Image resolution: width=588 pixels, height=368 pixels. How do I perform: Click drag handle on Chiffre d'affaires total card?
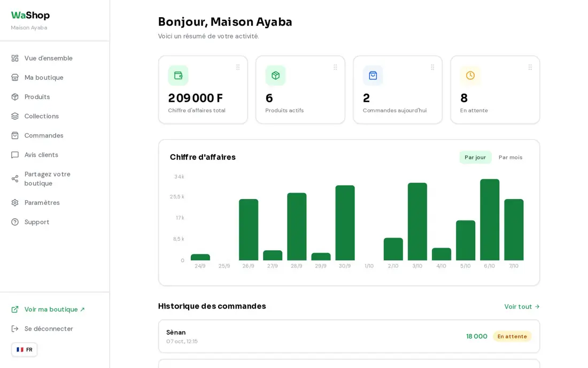pos(238,67)
